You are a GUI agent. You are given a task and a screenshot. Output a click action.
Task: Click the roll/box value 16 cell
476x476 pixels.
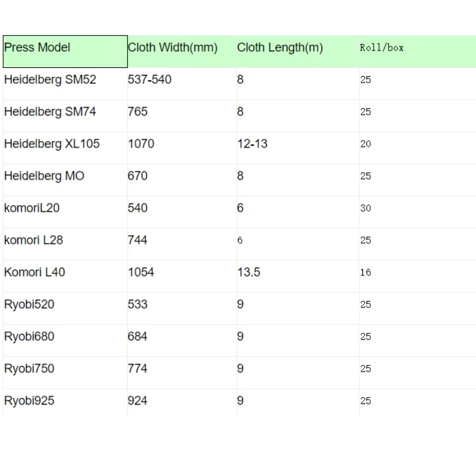(418, 277)
